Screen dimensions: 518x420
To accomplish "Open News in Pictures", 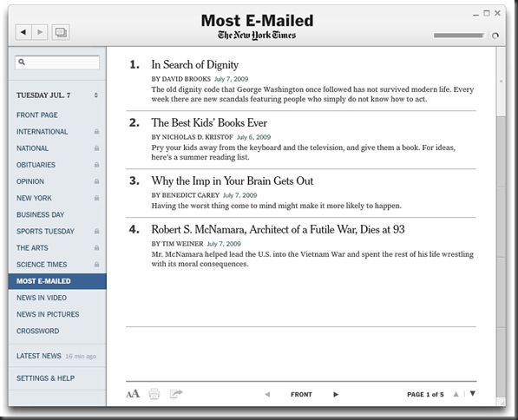I will click(x=48, y=314).
